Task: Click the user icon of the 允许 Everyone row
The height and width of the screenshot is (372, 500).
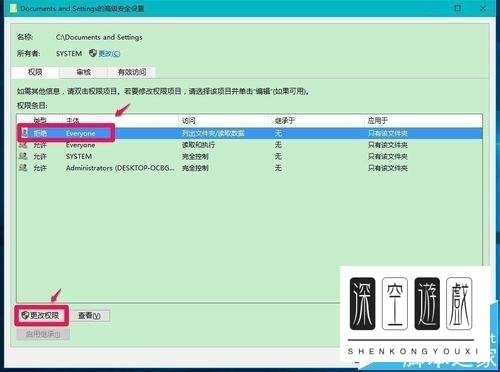Action: click(x=23, y=145)
